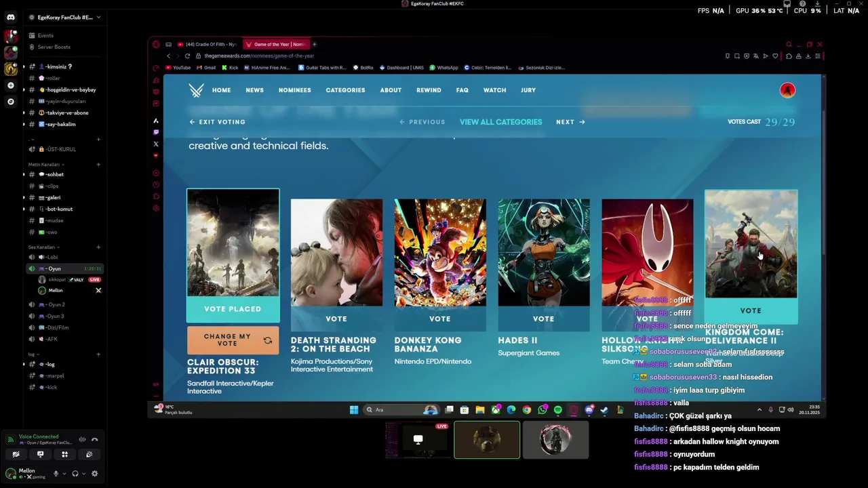Open the YouTube bookmark
The image size is (868, 488).
(x=178, y=68)
